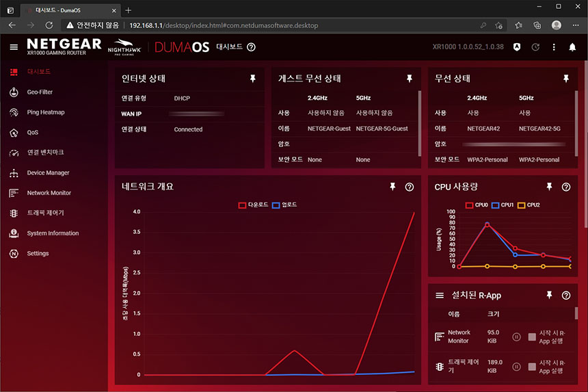Check run-on-start for 트래픽 제어기
The image size is (588, 392).
pos(532,367)
